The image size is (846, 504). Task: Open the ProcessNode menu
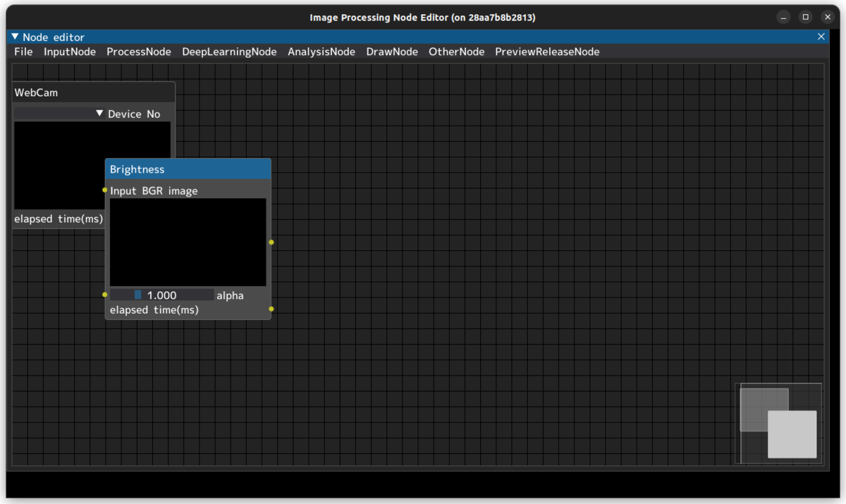click(x=138, y=51)
